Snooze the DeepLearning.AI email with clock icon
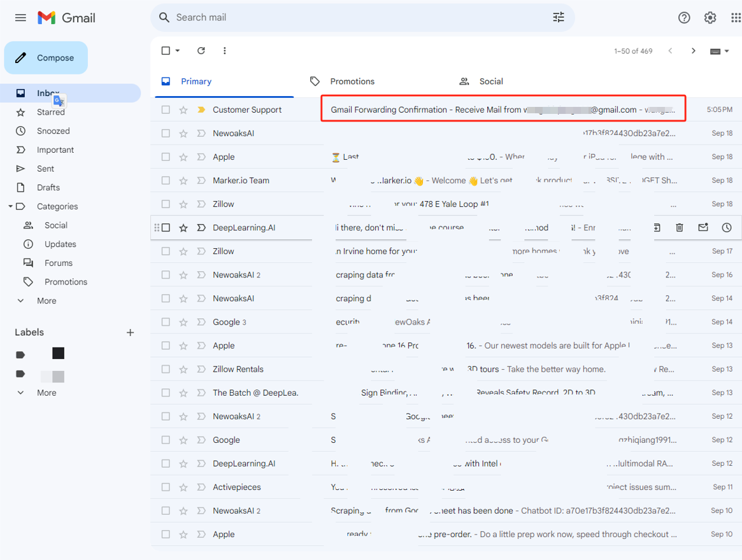 [727, 228]
